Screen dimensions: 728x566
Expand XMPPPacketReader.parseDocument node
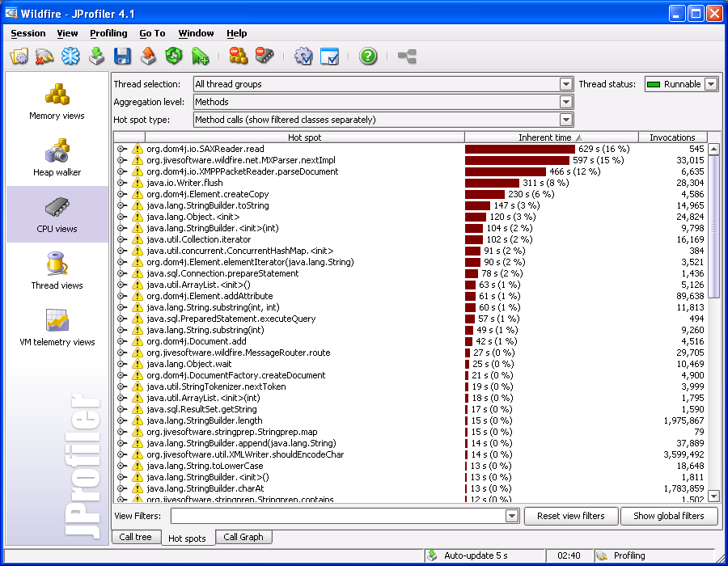tap(121, 171)
